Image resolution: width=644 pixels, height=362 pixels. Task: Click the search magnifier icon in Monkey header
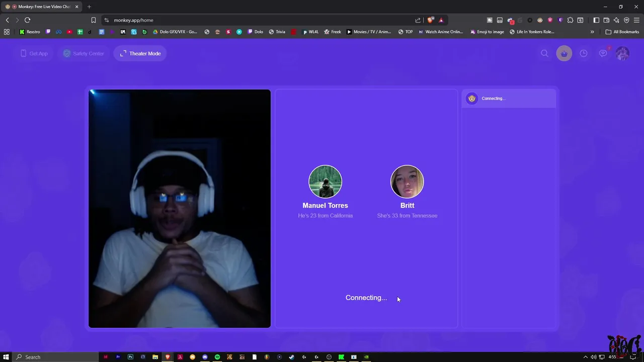pos(544,53)
